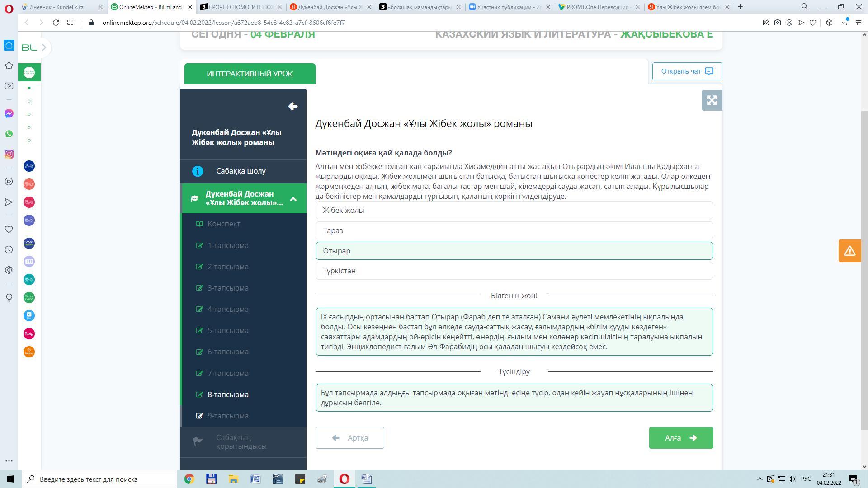Click the ИНТЕРАКТИВНЫЙ УРОК tab button

click(250, 74)
